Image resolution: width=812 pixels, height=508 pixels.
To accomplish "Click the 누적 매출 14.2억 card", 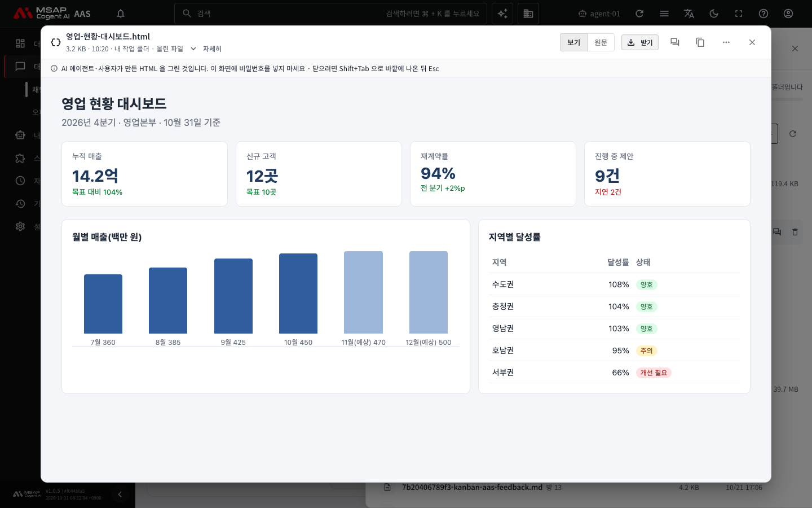I will 144,174.
